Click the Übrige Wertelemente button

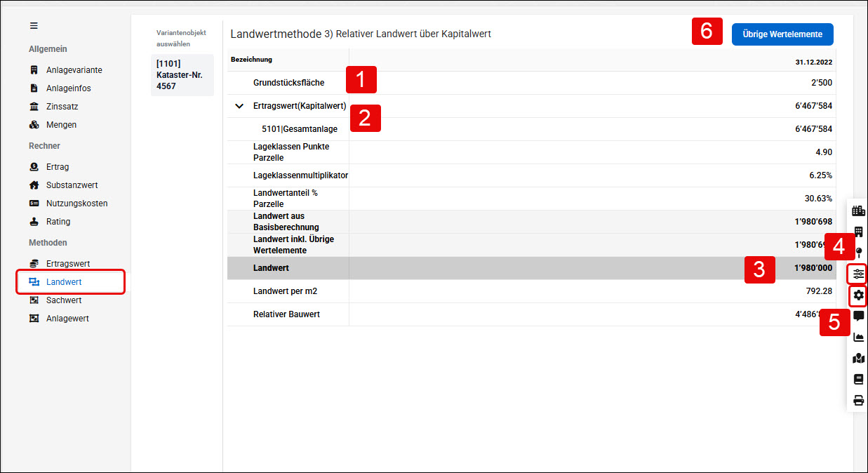pyautogui.click(x=782, y=34)
